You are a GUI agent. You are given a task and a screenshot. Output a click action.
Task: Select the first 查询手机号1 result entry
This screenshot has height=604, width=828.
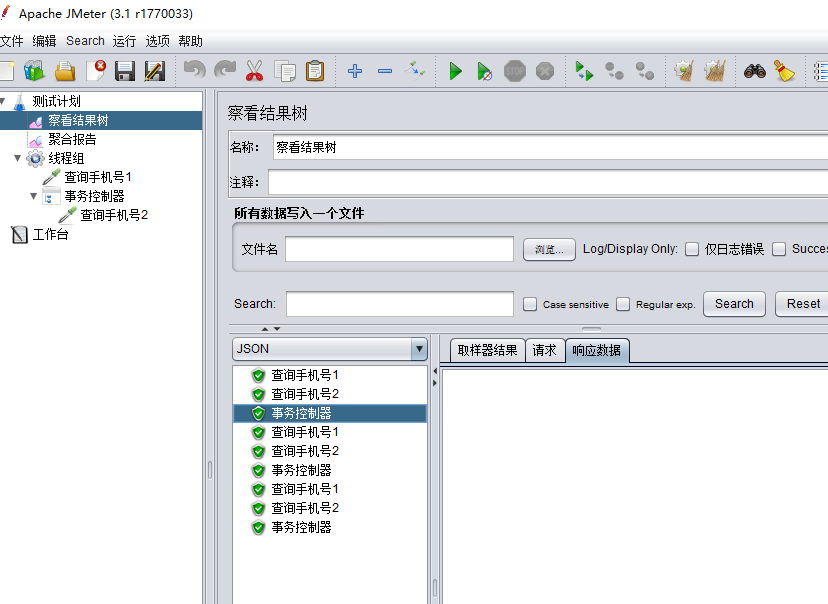pos(305,375)
